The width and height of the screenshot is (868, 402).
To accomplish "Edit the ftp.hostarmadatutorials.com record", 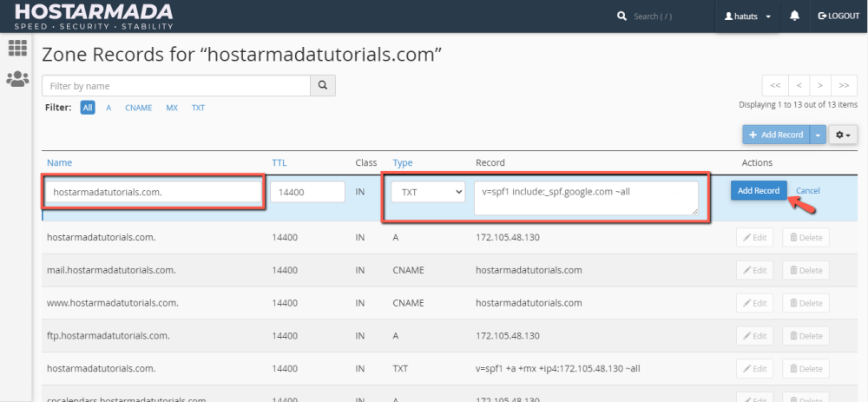I will click(754, 335).
